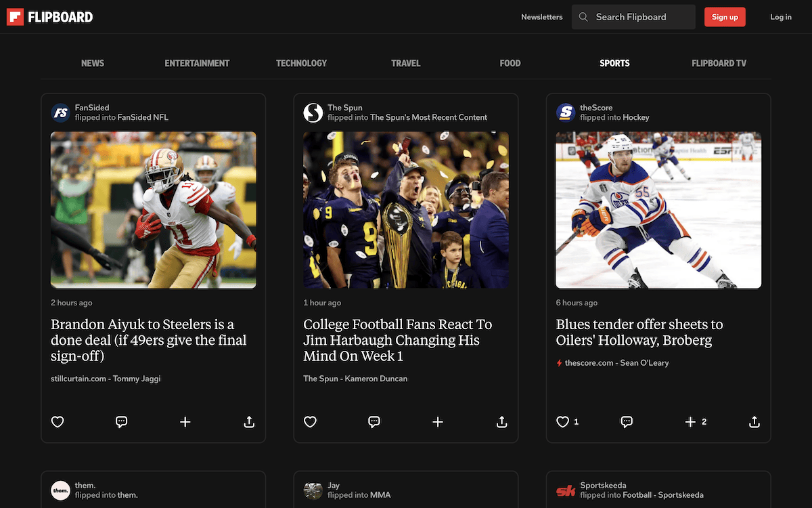The height and width of the screenshot is (508, 812).
Task: Click the Sportskeeda publisher name
Action: 603,486
